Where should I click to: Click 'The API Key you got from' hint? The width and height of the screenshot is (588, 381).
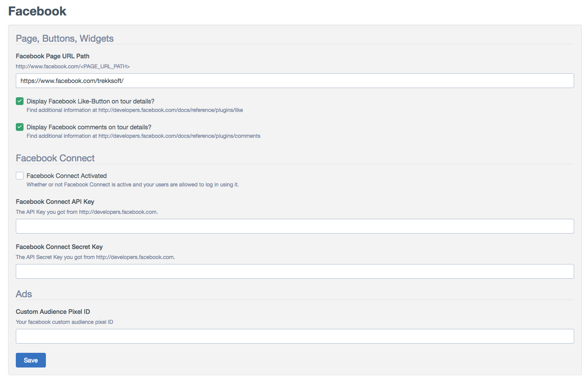pyautogui.click(x=87, y=212)
